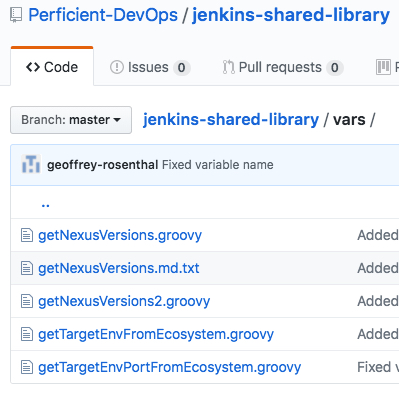Open getNexusVersions.groovy file
Screen dimensions: 399x395
(120, 235)
